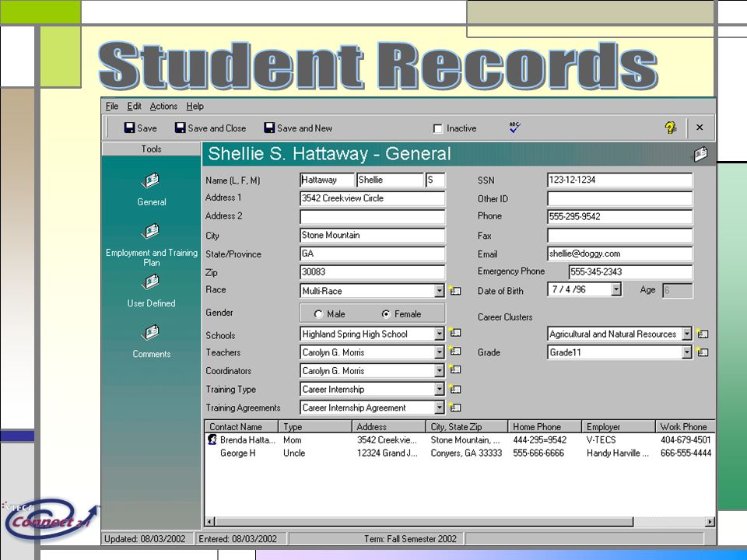Click the contact icon beside Brenda Hatta
Image resolution: width=747 pixels, height=560 pixels.
[x=212, y=440]
